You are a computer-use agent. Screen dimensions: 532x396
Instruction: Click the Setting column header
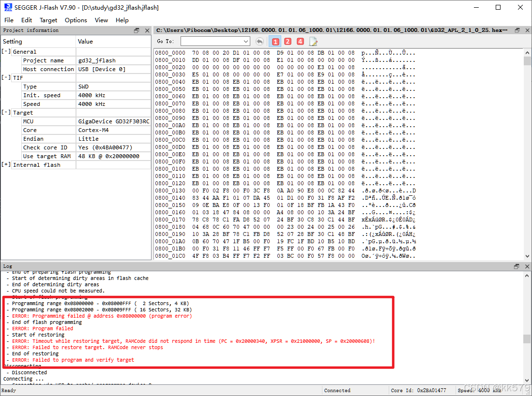(x=38, y=41)
